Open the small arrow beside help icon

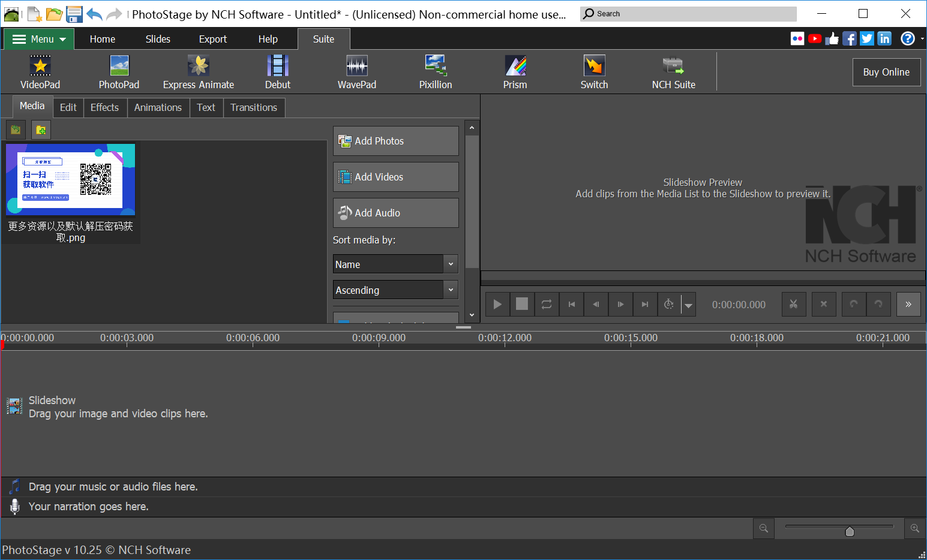coord(922,39)
